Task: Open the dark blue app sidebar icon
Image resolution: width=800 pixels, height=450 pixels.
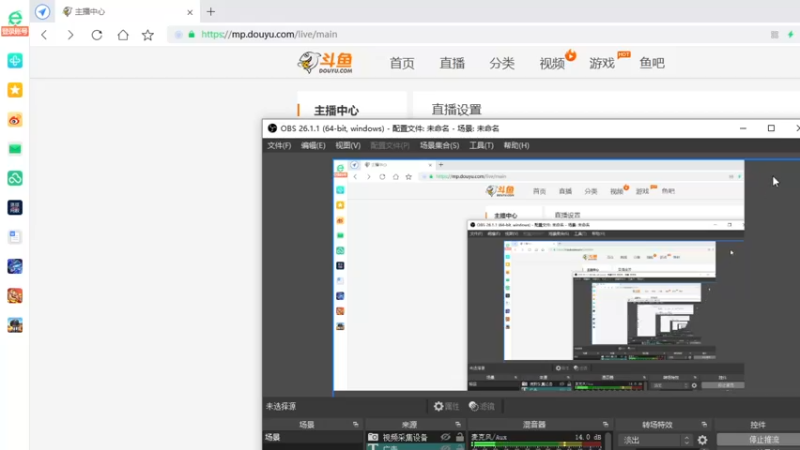Action: tap(15, 208)
